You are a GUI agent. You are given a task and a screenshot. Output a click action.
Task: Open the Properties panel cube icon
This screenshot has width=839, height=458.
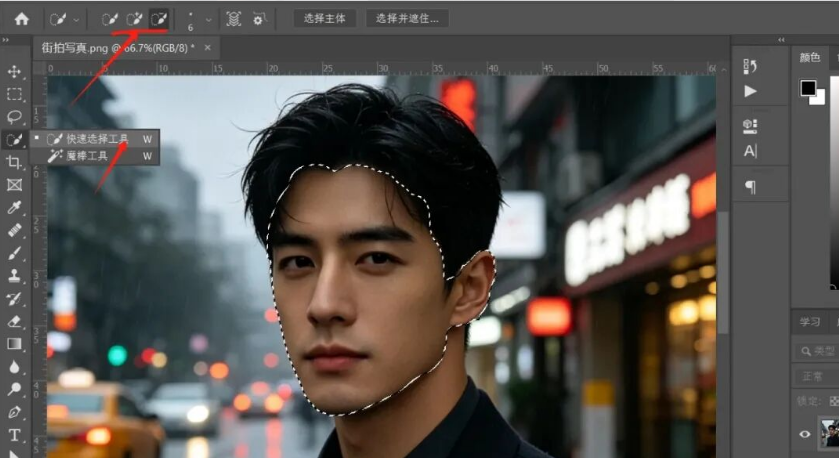(x=750, y=126)
